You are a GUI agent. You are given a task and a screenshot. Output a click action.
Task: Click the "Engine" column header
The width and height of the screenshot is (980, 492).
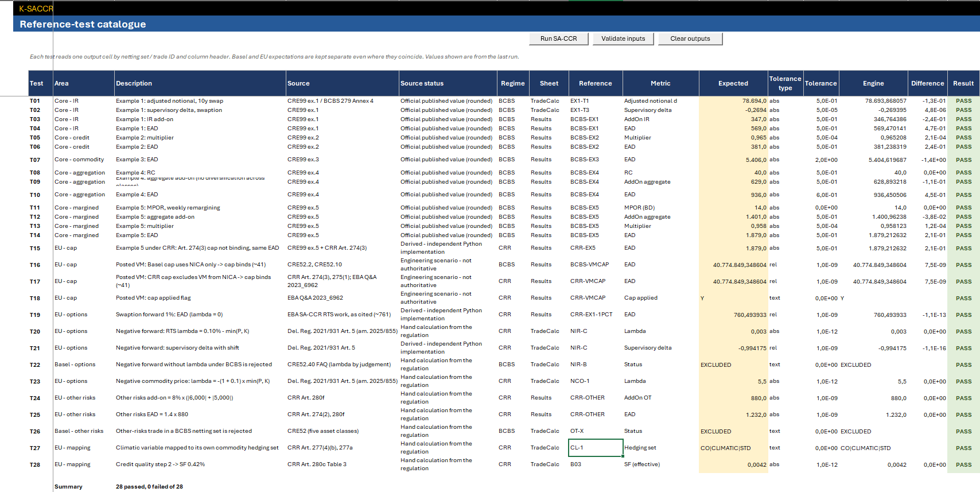(873, 83)
